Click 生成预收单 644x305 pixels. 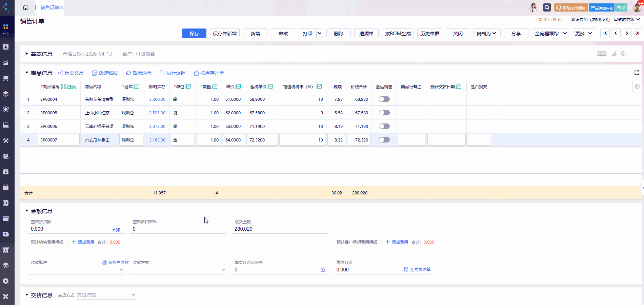coord(417,269)
